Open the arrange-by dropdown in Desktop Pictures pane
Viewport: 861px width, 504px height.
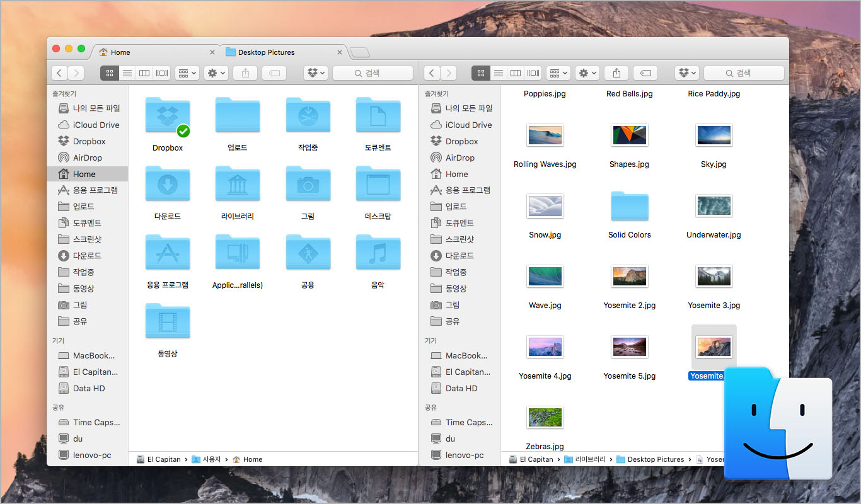click(x=558, y=73)
